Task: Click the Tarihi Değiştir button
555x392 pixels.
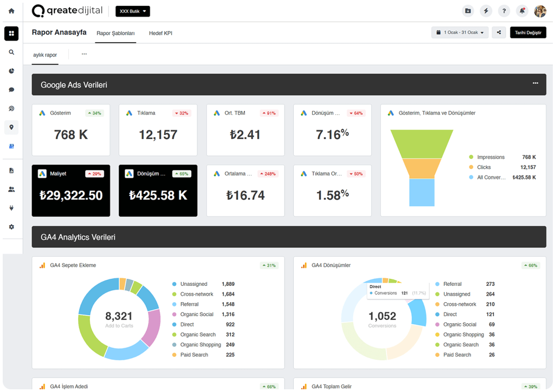Action: (528, 32)
